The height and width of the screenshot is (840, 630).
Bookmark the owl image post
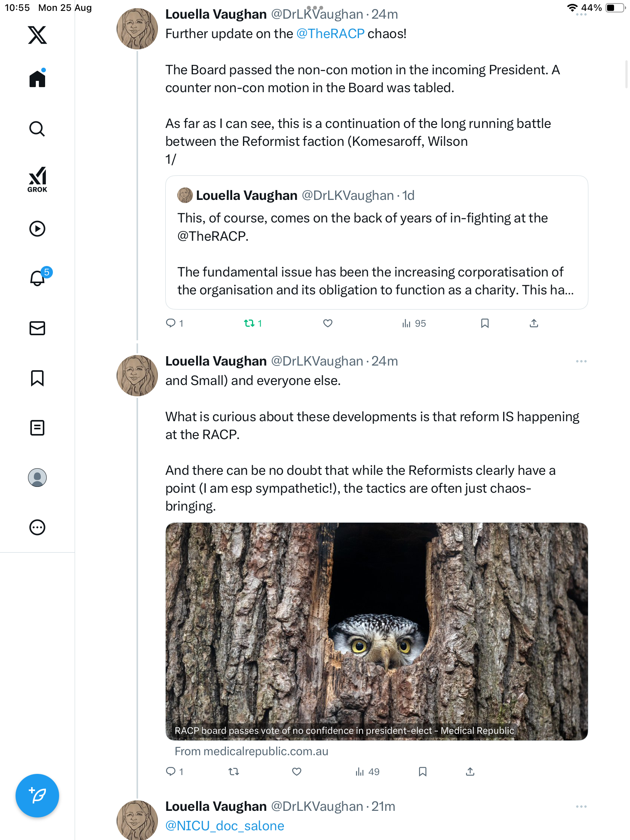click(x=423, y=772)
